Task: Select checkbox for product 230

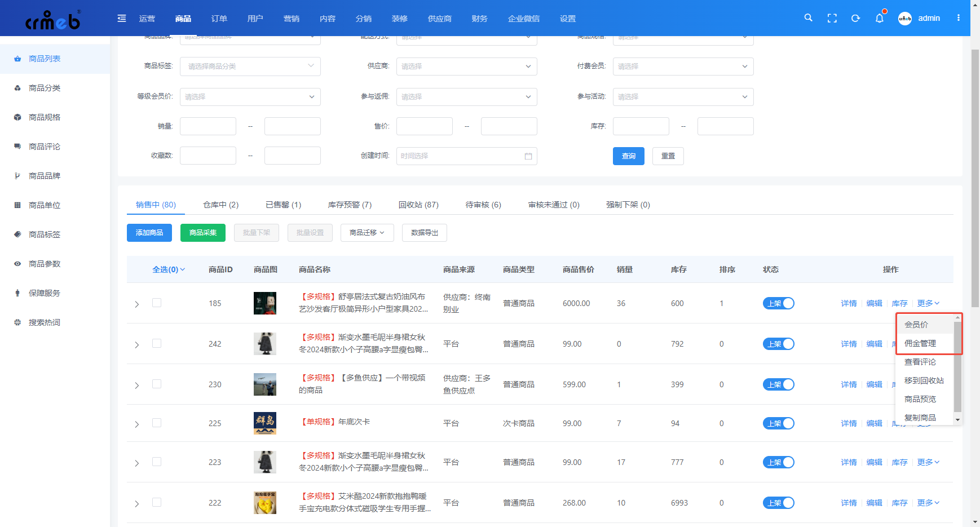Action: 157,384
